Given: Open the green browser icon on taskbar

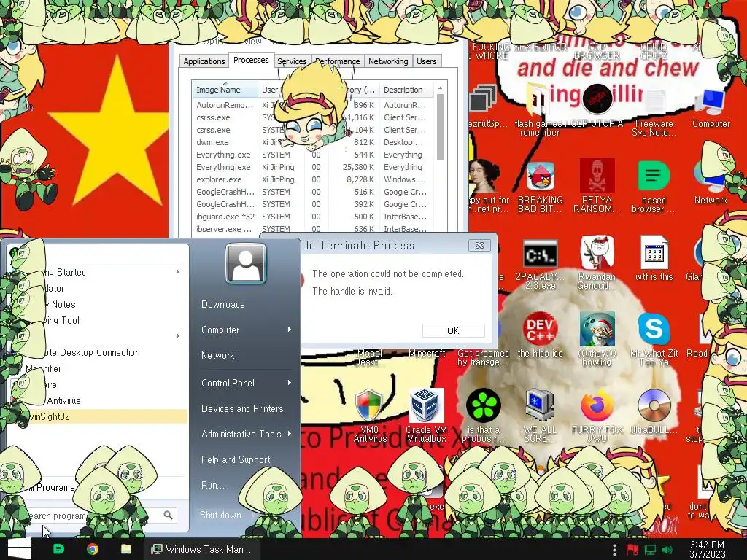Looking at the screenshot, I should point(58,549).
